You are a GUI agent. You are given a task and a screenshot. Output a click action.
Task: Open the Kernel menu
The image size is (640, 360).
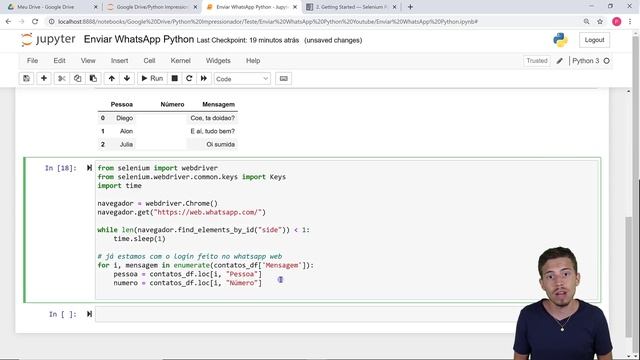pos(180,60)
